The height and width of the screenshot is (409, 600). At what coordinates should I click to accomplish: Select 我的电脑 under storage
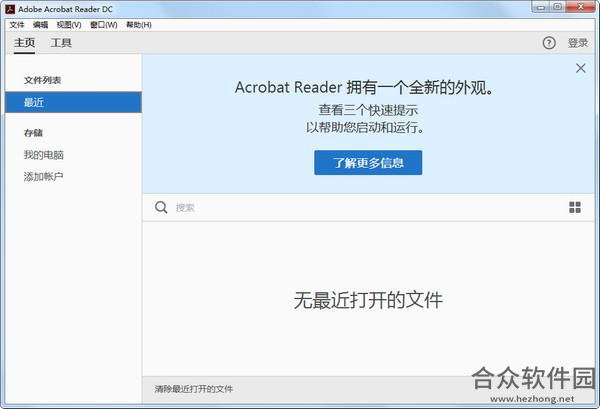[44, 155]
